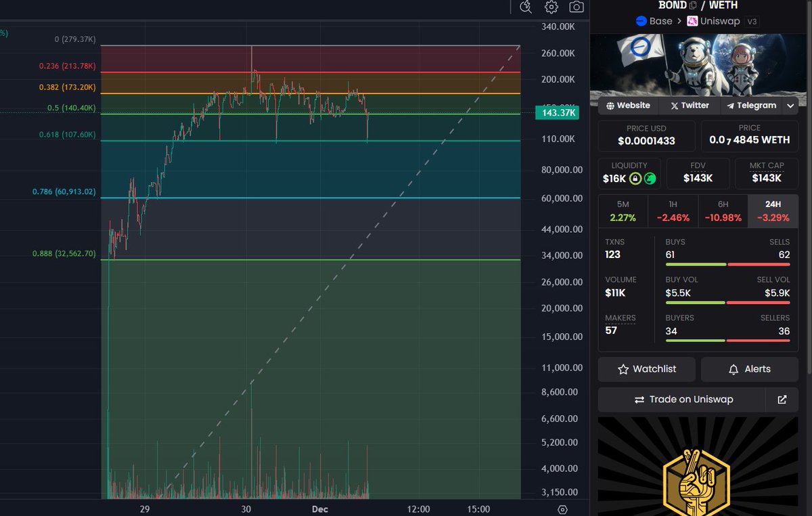Viewport: 812px width, 516px height.
Task: Select the Fib 0.5 (140.40K) label
Action: pyautogui.click(x=72, y=108)
